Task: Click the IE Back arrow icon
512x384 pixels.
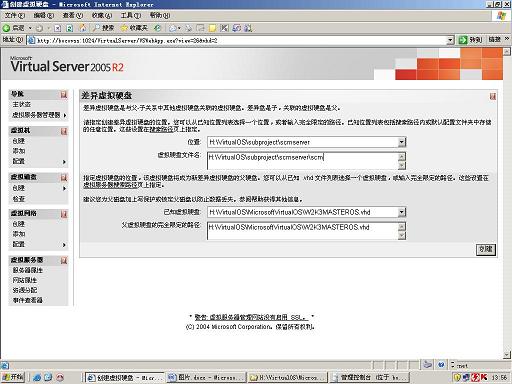Action: (7, 28)
